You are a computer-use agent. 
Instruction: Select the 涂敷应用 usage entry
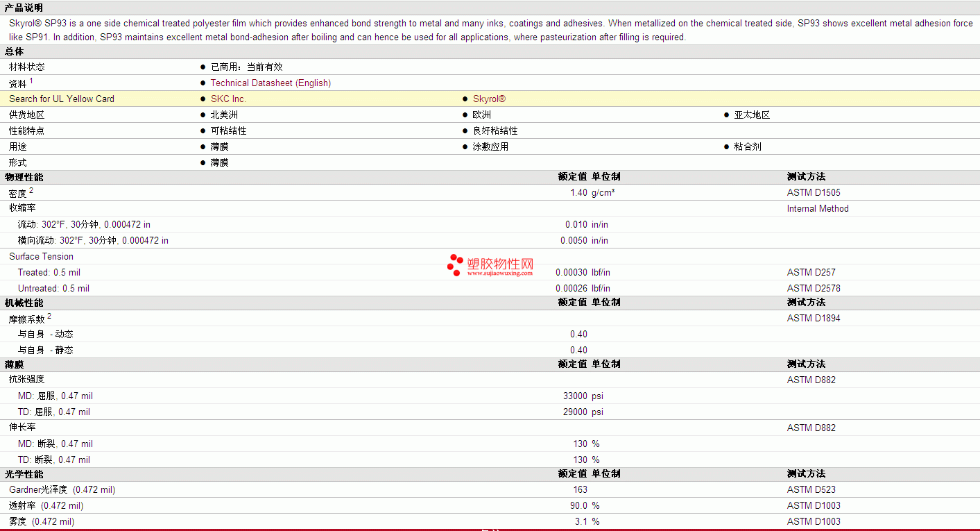click(x=491, y=146)
